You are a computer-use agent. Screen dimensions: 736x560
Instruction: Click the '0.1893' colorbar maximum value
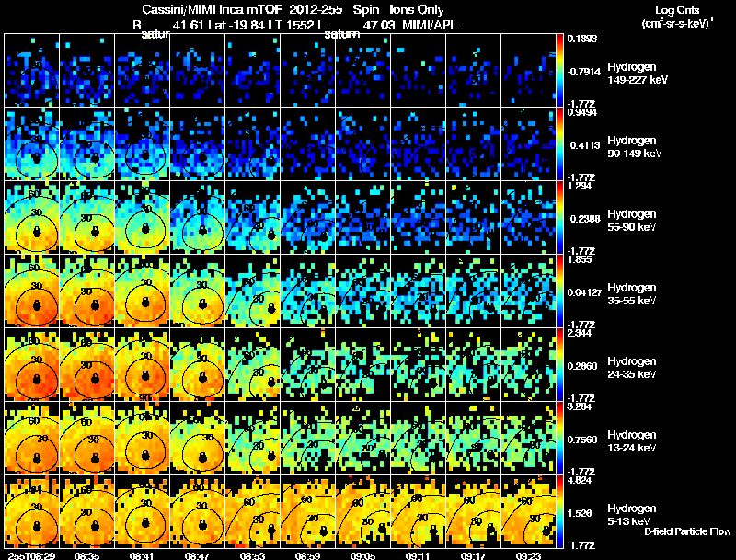582,39
